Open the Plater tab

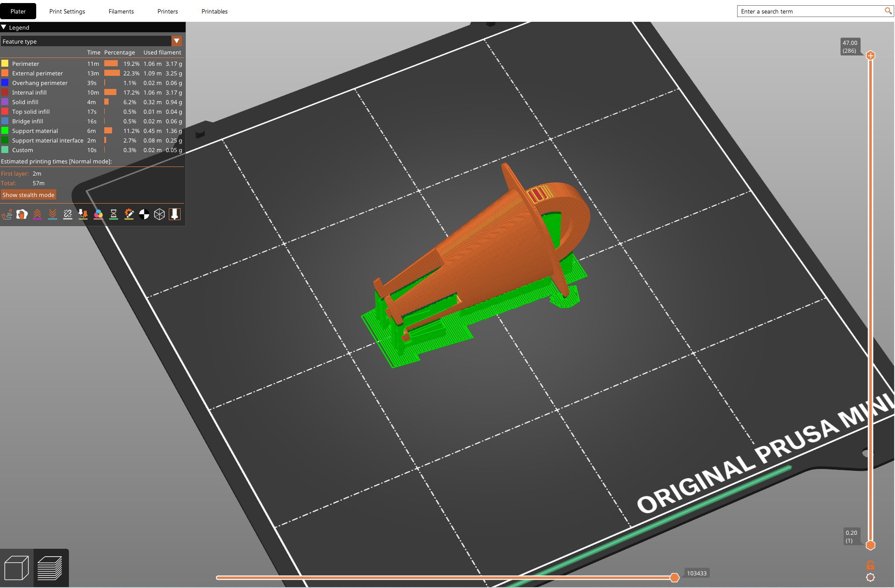click(18, 11)
